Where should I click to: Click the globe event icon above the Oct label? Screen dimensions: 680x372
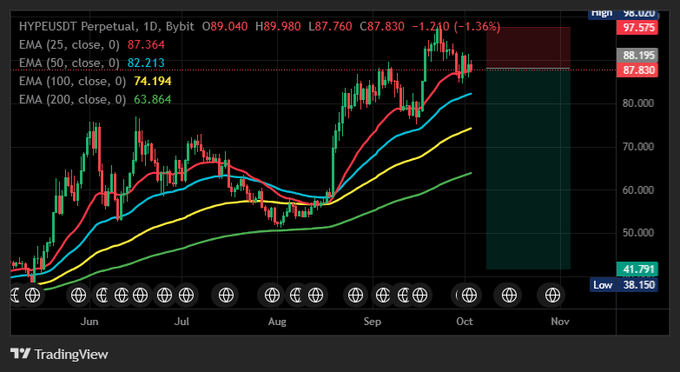click(469, 295)
